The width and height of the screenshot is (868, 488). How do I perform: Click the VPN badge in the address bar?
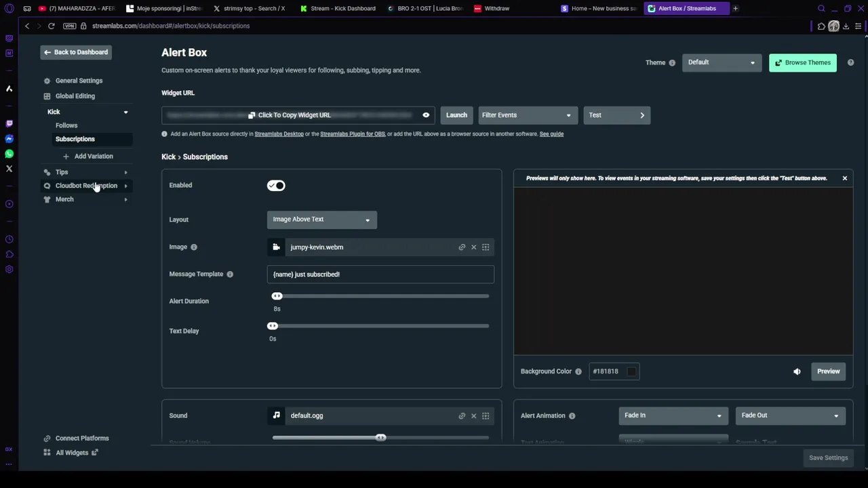69,26
